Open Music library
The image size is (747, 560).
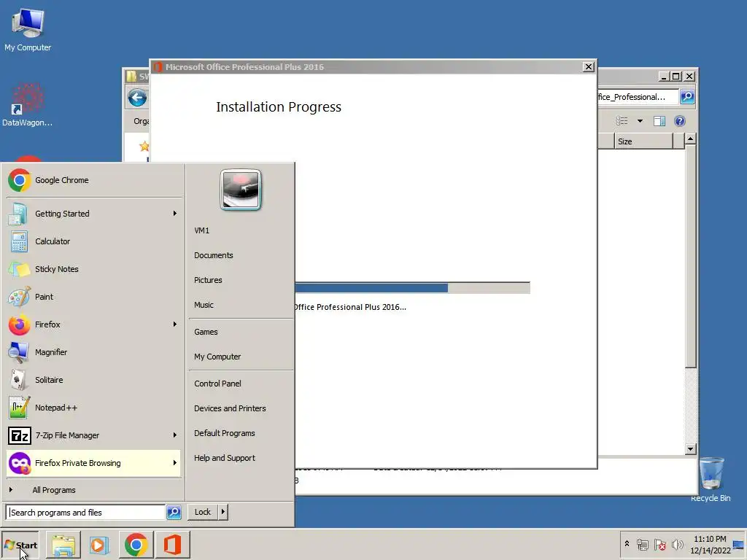[x=204, y=305]
